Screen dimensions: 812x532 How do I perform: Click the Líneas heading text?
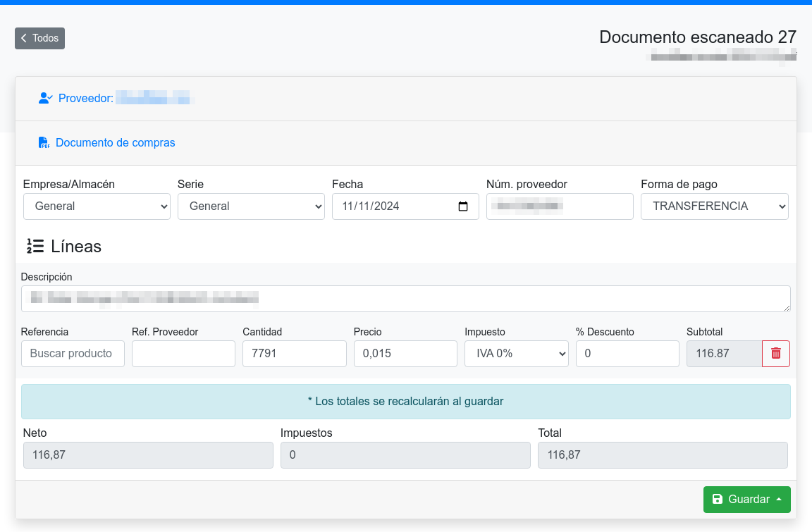(x=76, y=247)
